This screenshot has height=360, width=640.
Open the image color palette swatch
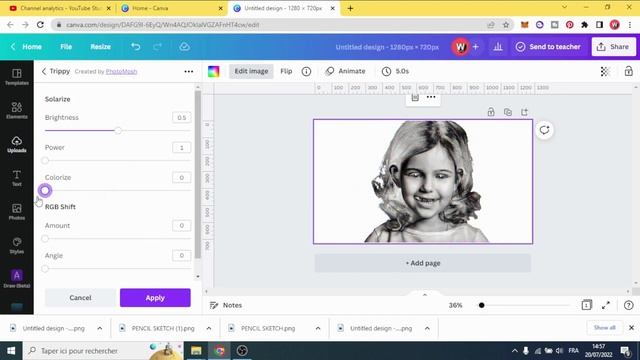(x=213, y=71)
